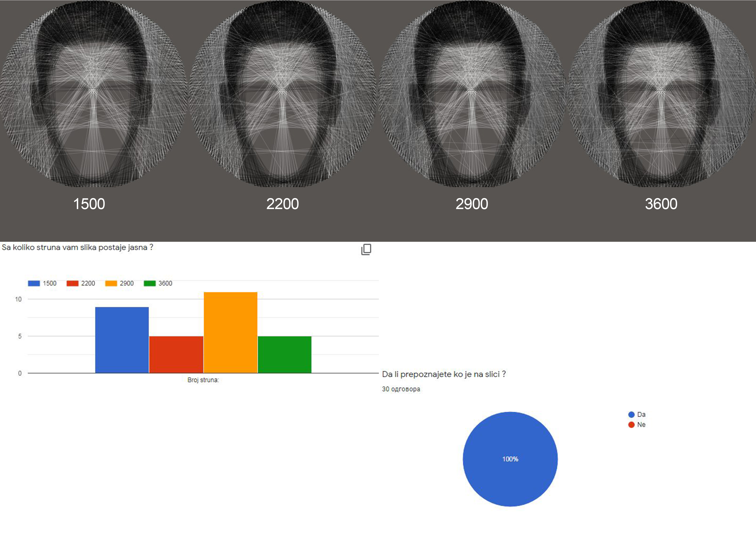The width and height of the screenshot is (756, 535).
Task: Click the blue 1500 legend swatch
Action: coord(34,283)
